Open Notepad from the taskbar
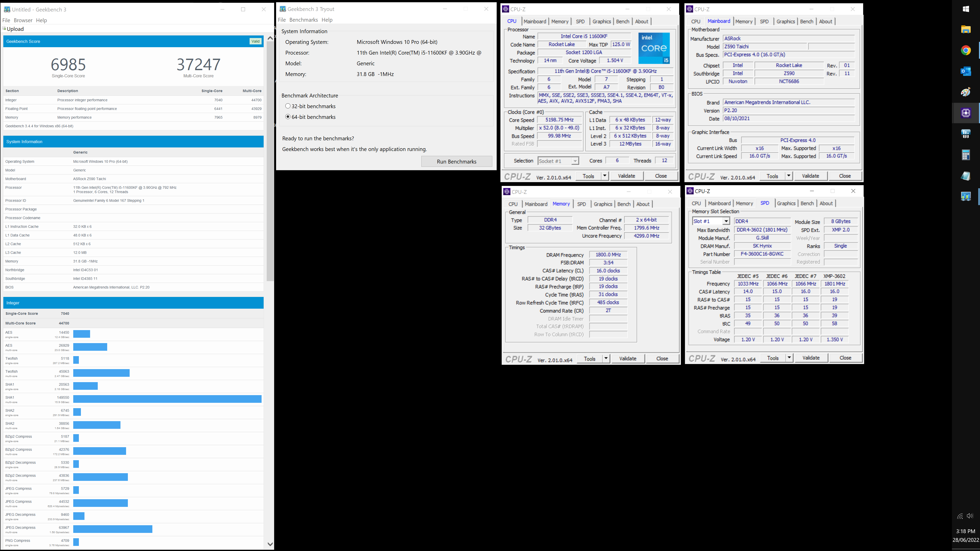 [x=965, y=176]
